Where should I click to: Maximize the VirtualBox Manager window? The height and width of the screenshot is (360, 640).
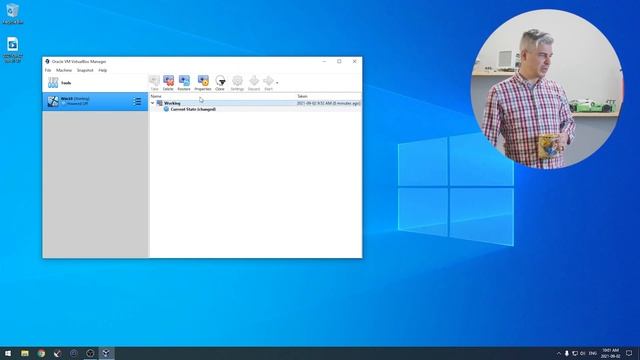click(339, 61)
